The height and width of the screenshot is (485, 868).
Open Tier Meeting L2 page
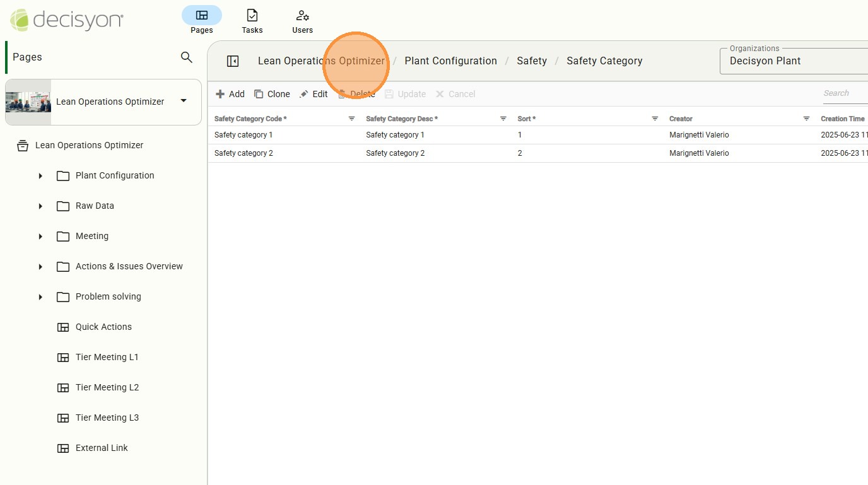pos(107,387)
